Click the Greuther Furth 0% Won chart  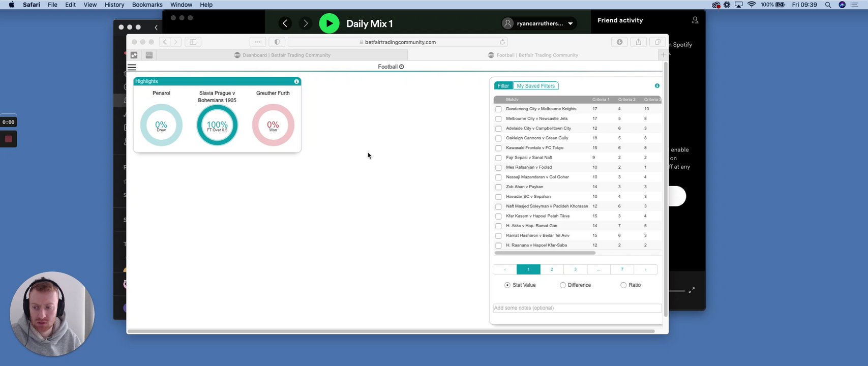(x=273, y=125)
